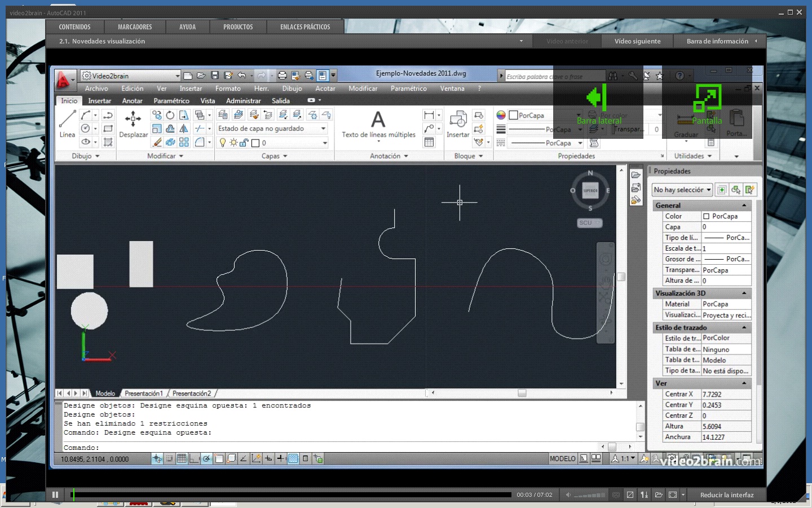Click the Pantalla fullscreen overlay icon
812x508 pixels.
pyautogui.click(x=707, y=103)
